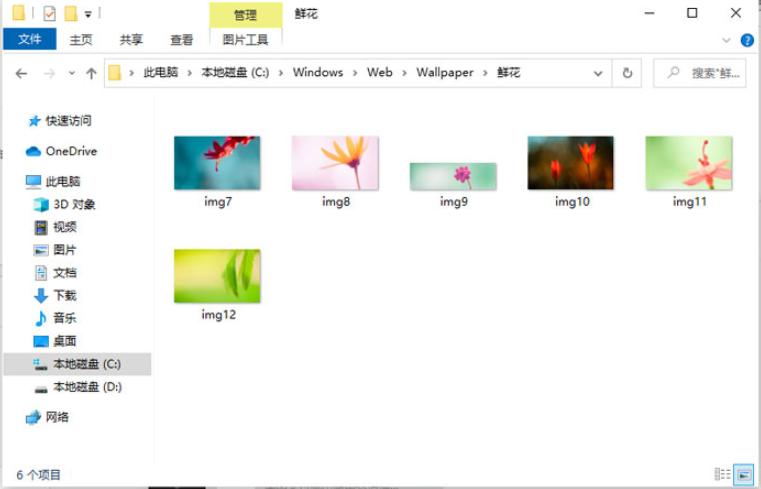This screenshot has width=761, height=489.
Task: Click Windows in the address breadcrumb
Action: tap(318, 73)
